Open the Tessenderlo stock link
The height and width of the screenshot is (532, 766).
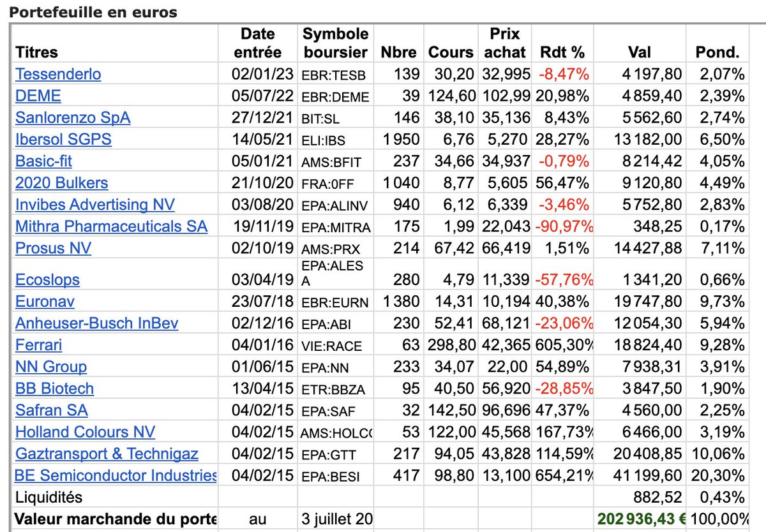(x=58, y=74)
